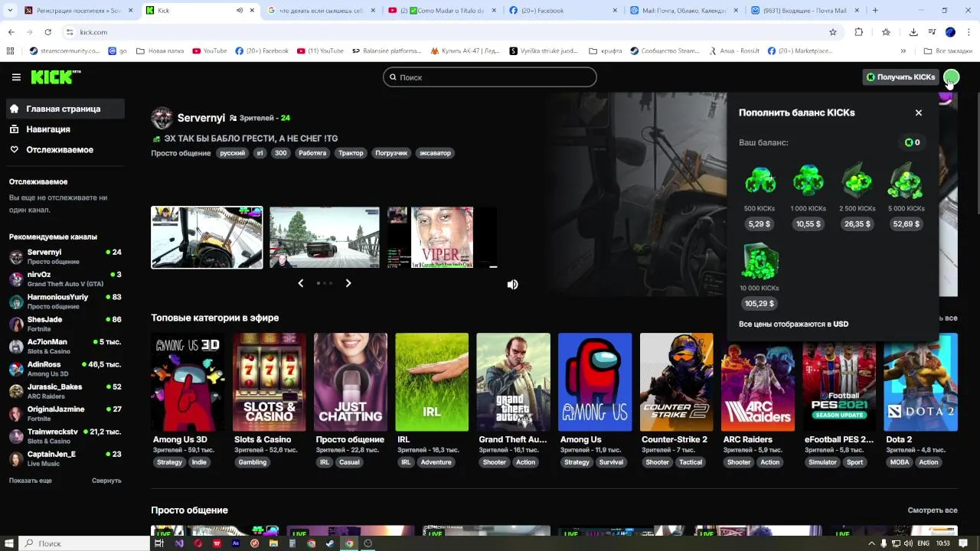Open Slots & Casino category

pyautogui.click(x=269, y=382)
